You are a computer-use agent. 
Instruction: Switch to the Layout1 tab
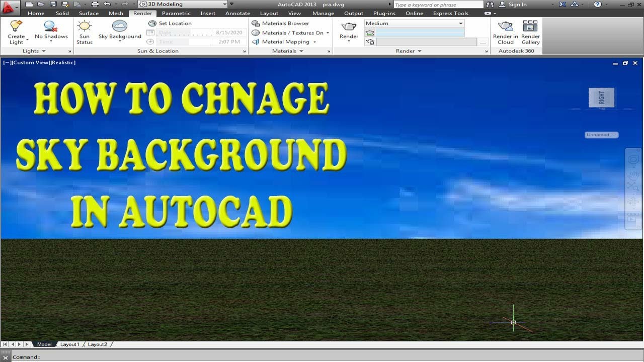pos(69,344)
